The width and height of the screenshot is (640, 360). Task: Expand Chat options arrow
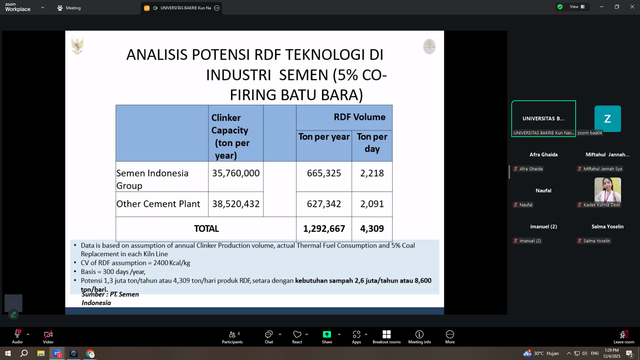280,334
